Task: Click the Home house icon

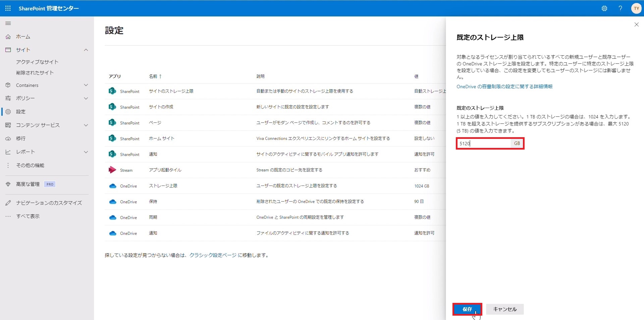Action: [8, 37]
